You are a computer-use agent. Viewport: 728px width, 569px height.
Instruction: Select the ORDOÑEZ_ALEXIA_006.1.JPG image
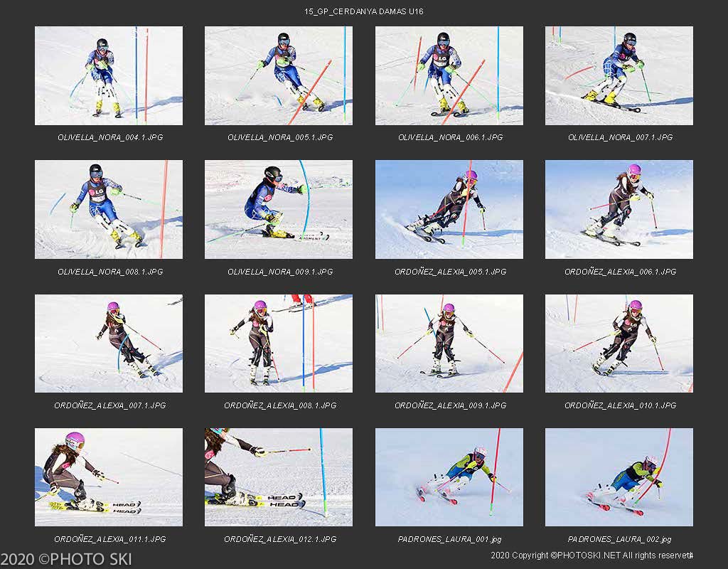pyautogui.click(x=619, y=209)
